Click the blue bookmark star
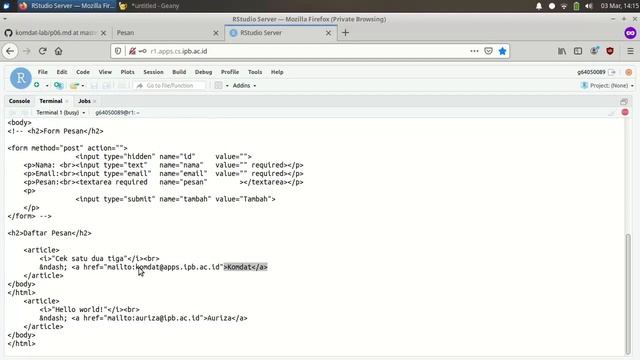Viewport: 640px width, 360px height. (x=502, y=51)
